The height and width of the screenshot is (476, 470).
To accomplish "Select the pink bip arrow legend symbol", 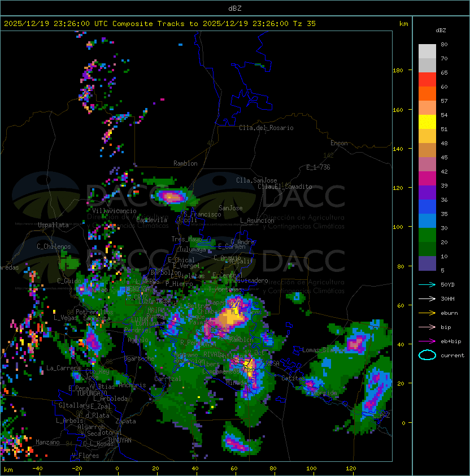I will point(427,327).
